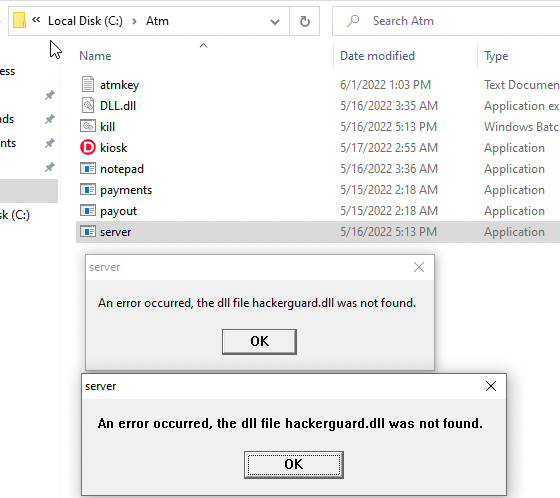Select the server application icon
Screen dimensions: 560x498
pyautogui.click(x=88, y=231)
